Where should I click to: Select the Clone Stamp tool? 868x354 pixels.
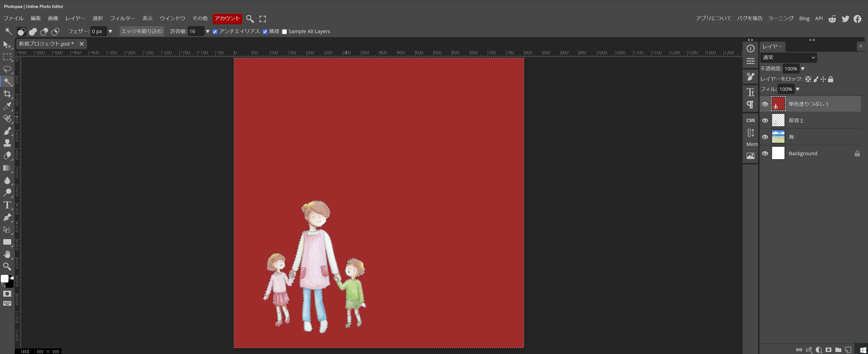click(7, 143)
